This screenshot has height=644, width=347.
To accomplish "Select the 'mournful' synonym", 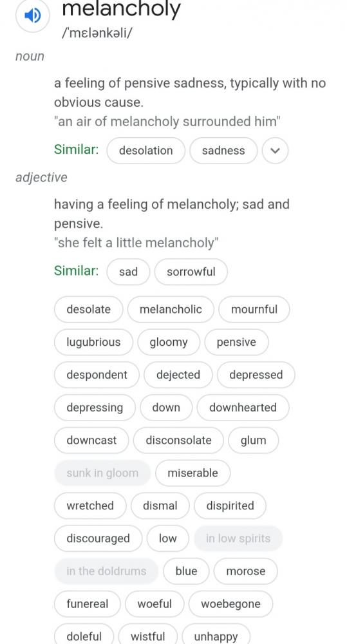I will (254, 309).
